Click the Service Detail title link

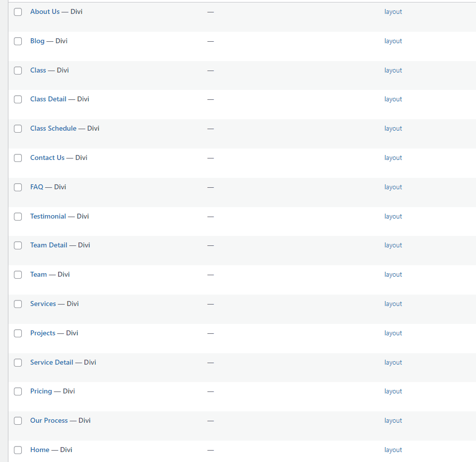click(52, 362)
